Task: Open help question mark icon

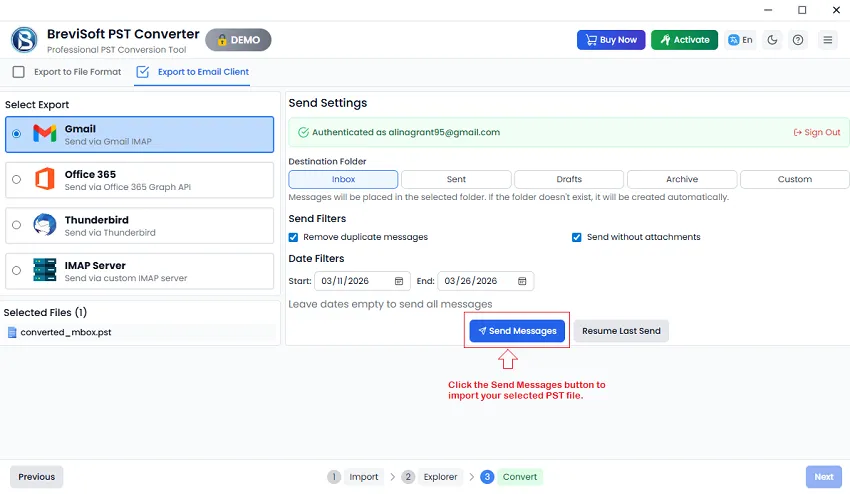Action: (x=798, y=40)
